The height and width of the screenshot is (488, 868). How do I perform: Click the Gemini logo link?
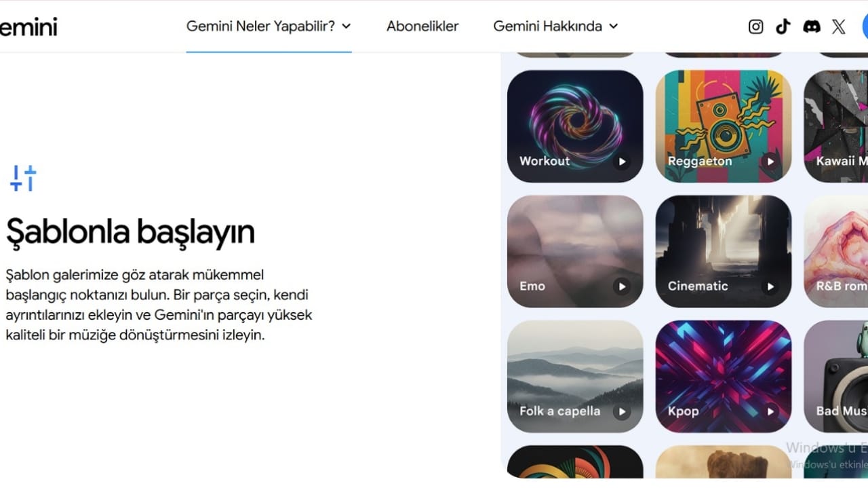(x=28, y=27)
